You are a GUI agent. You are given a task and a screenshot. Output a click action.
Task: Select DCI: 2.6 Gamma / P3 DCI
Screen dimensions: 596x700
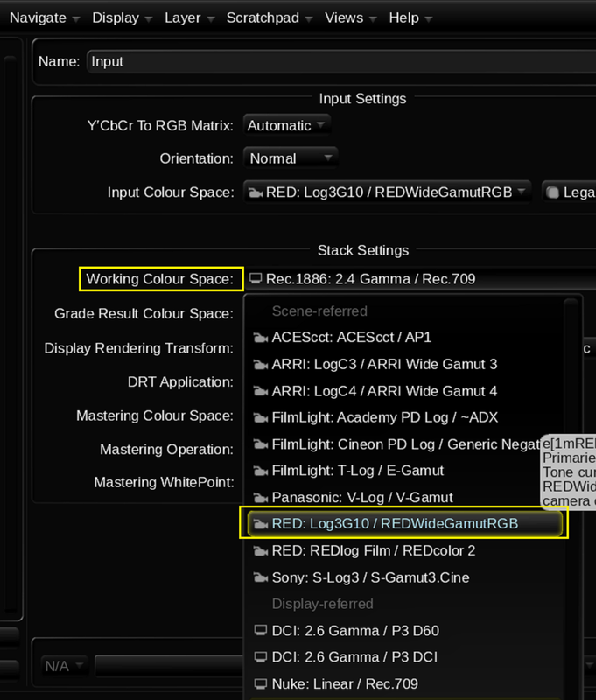pos(405,657)
